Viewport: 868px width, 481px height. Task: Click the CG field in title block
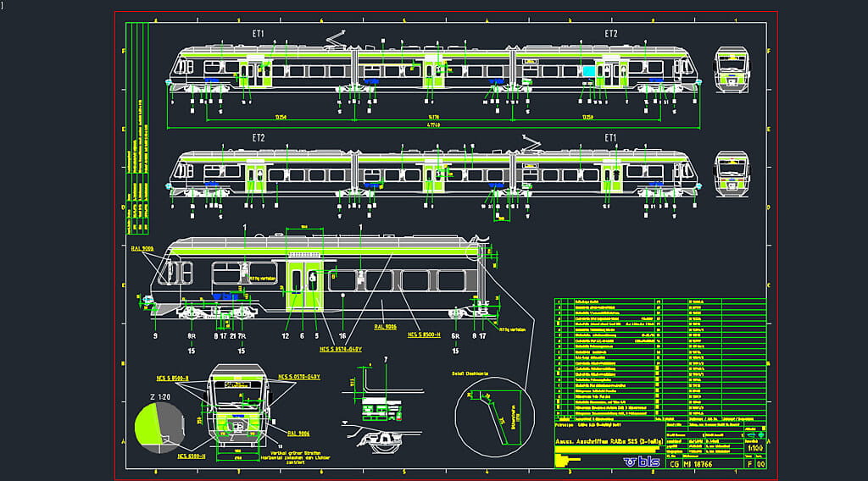673,463
